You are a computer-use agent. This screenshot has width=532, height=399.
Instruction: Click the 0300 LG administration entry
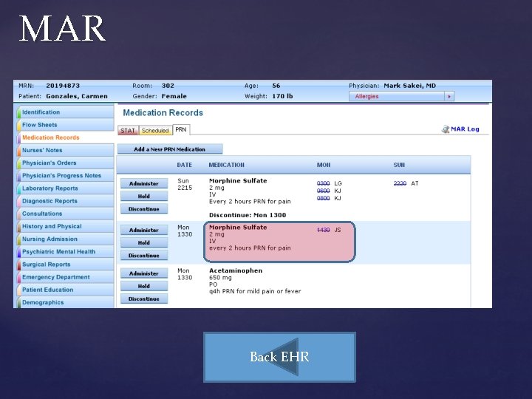[x=329, y=183]
